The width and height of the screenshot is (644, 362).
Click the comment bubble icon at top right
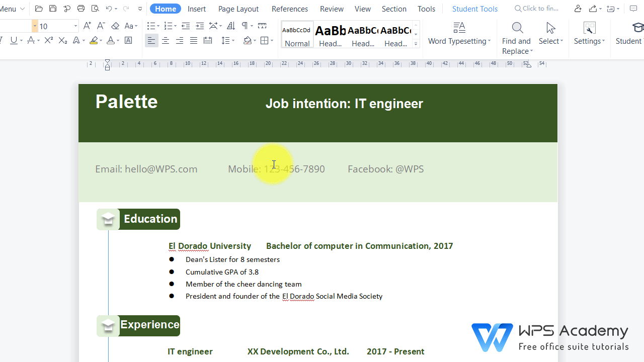pos(633,9)
